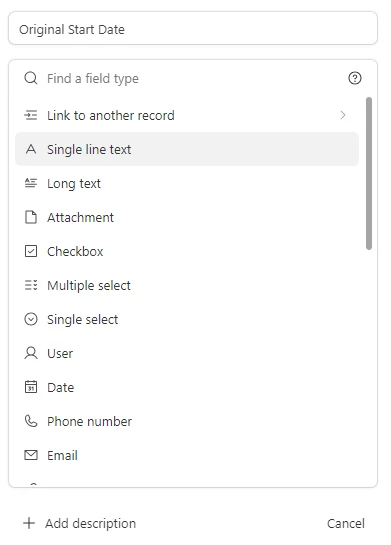Click the Attachment file icon
The height and width of the screenshot is (545, 391).
tap(31, 217)
